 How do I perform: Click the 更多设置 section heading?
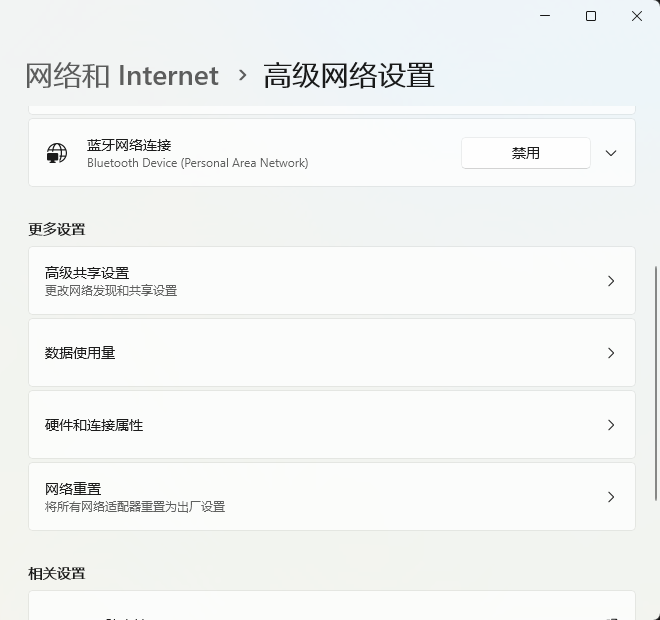point(57,229)
